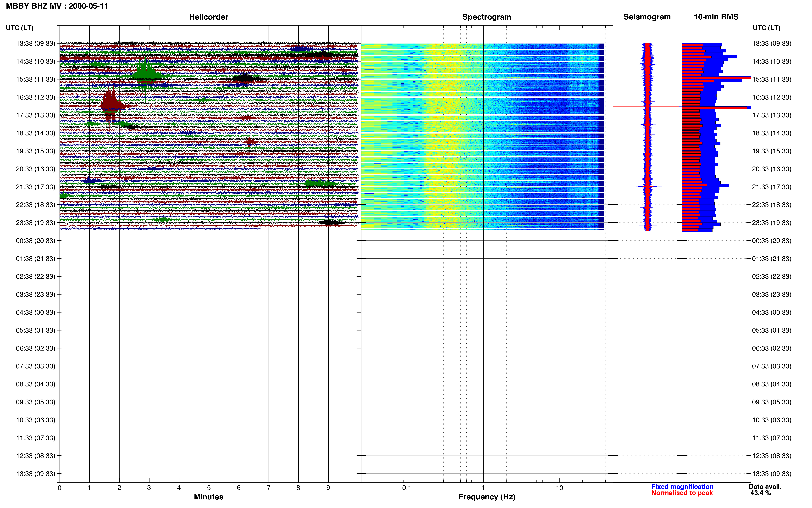This screenshot has width=812, height=508.
Task: Click the left time label '20:33 (16:33)'
Action: (x=36, y=169)
